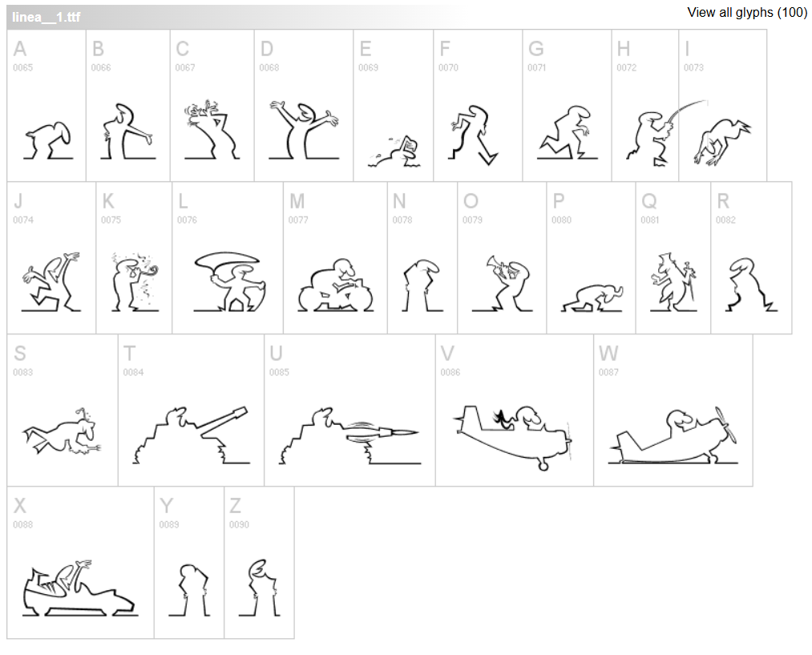Choose glyph K figure with party blower
812x655 pixels.
(x=134, y=258)
